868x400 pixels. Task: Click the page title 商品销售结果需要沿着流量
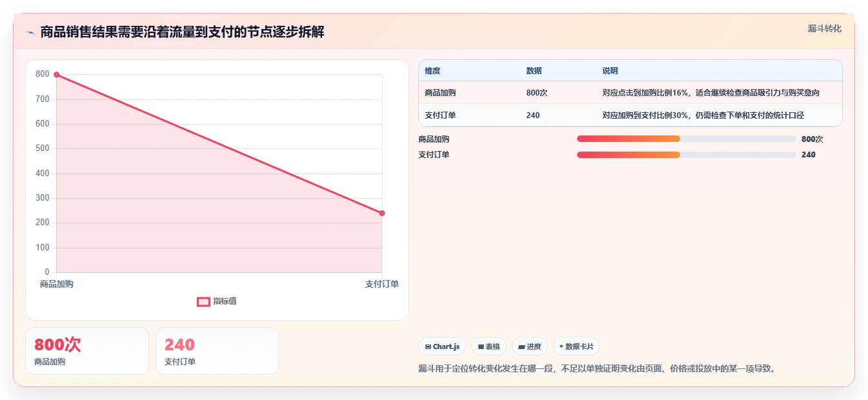[x=182, y=32]
